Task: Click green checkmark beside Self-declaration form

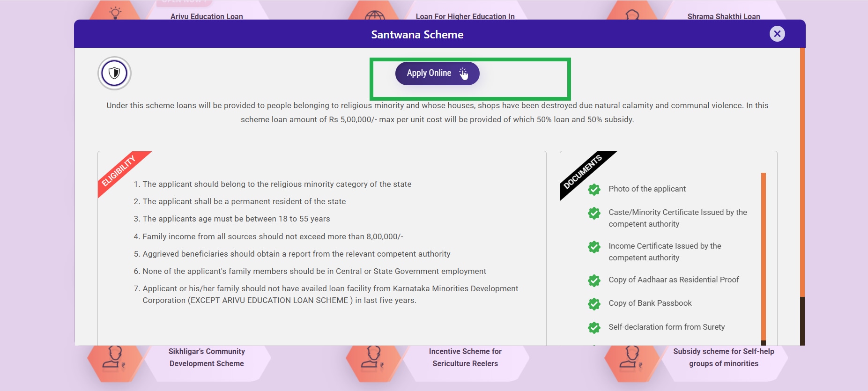Action: pyautogui.click(x=594, y=327)
